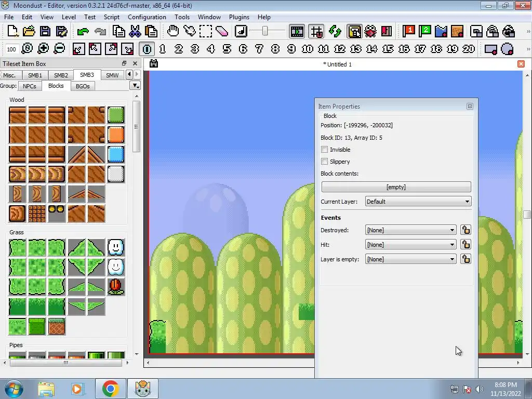Screen dimensions: 532x399
Task: Save the current level
Action: point(45,31)
